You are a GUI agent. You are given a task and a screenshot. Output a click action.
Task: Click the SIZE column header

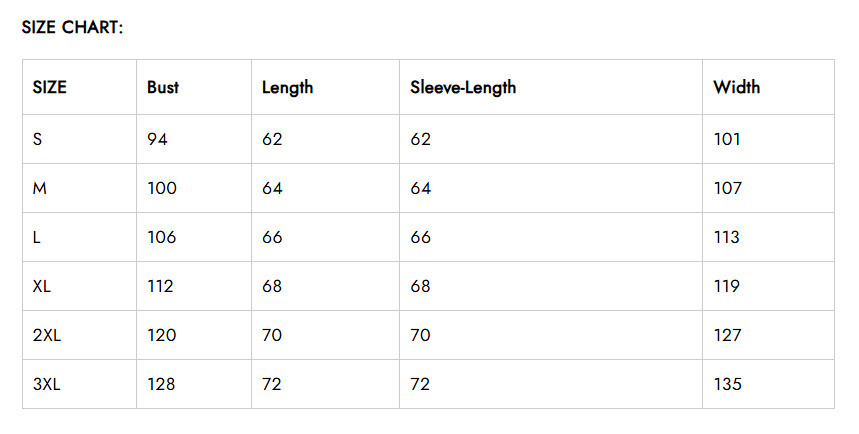[50, 87]
